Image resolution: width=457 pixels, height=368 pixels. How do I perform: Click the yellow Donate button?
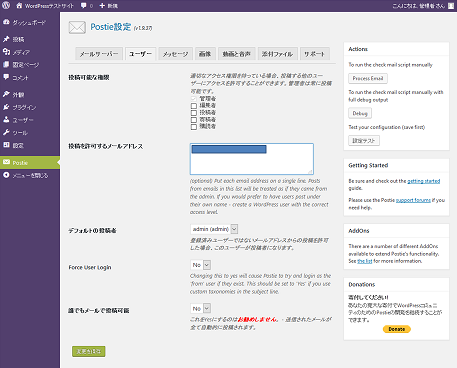tap(397, 329)
